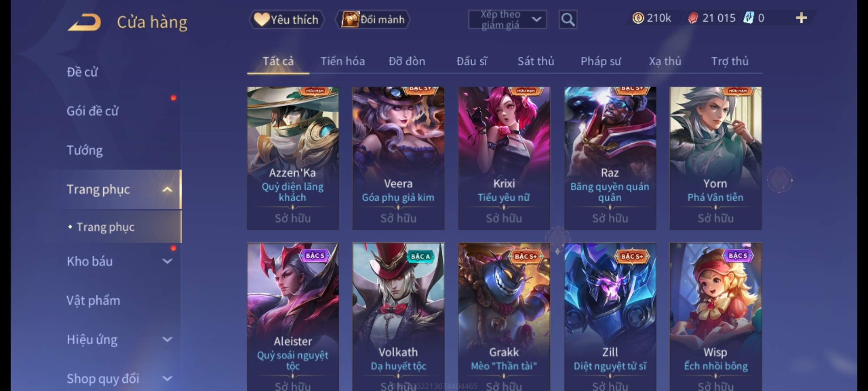
Task: Select the Veera Góa phụ giả kim skin
Action: click(x=398, y=158)
